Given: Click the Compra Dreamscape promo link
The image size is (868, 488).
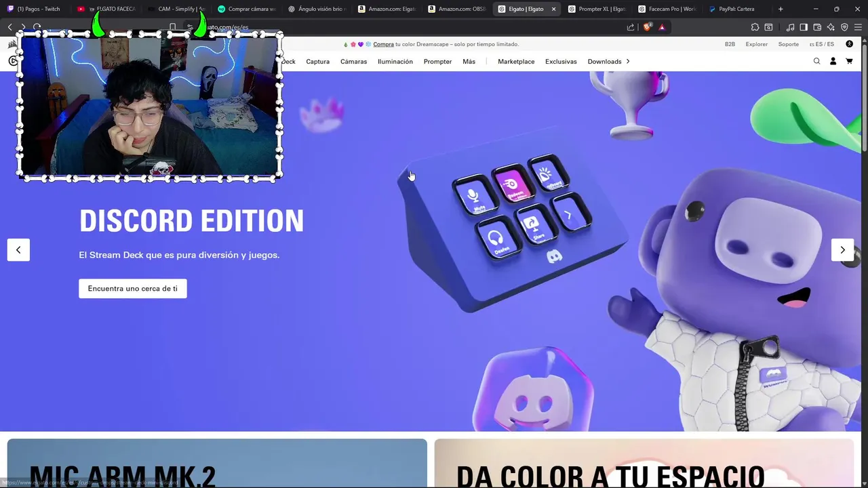Looking at the screenshot, I should pos(383,44).
